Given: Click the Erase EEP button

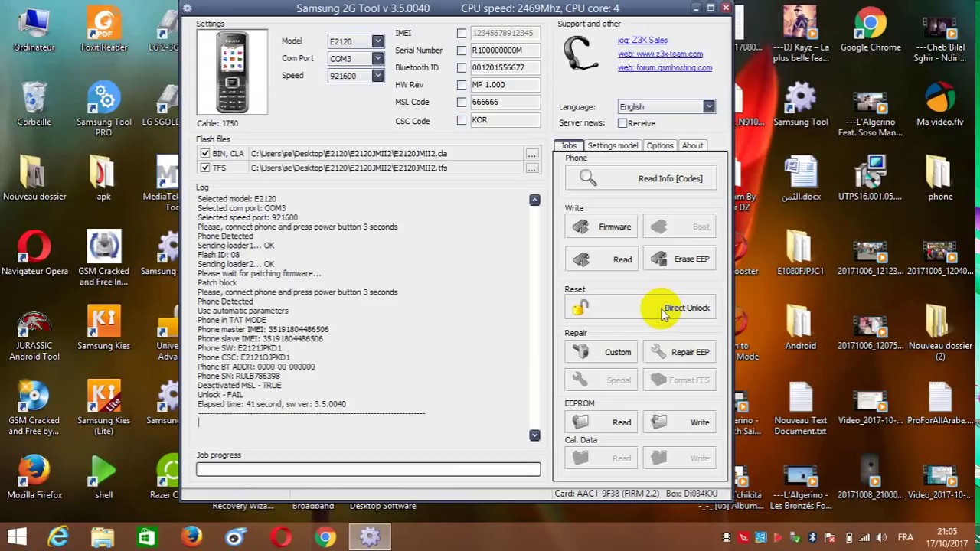Looking at the screenshot, I should pyautogui.click(x=680, y=259).
